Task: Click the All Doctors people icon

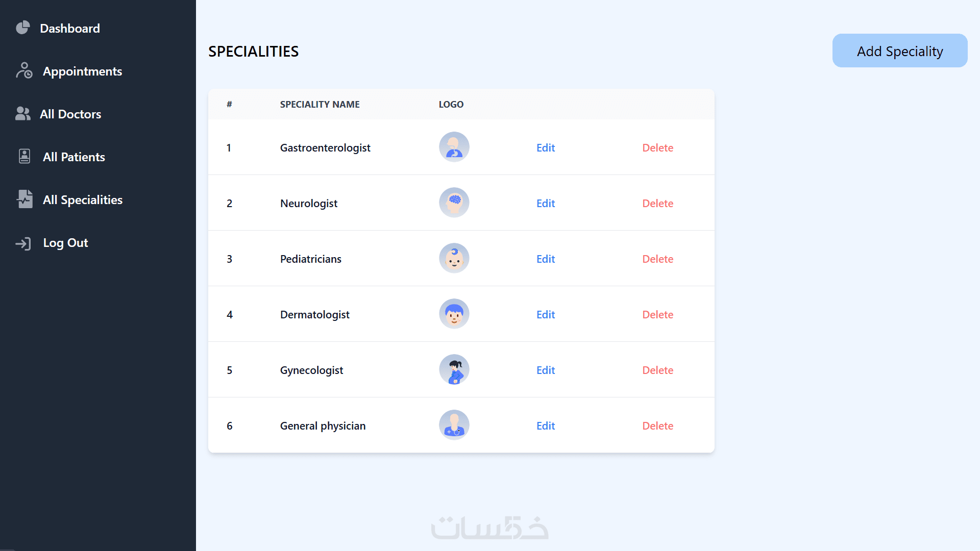Action: 23,113
